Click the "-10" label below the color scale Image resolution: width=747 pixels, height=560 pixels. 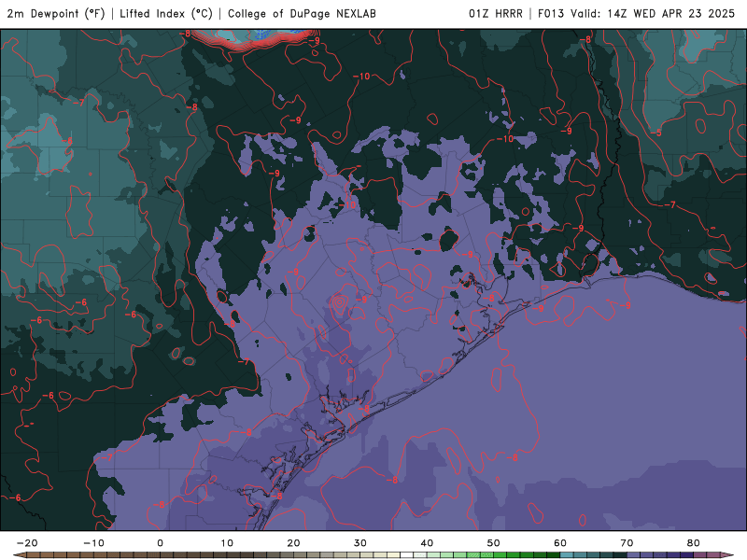point(93,543)
